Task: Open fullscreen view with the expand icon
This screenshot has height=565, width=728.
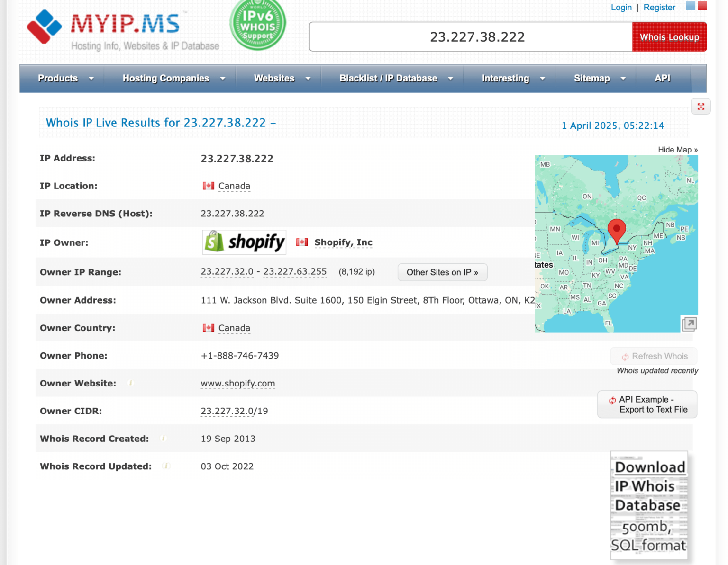Action: coord(701,106)
